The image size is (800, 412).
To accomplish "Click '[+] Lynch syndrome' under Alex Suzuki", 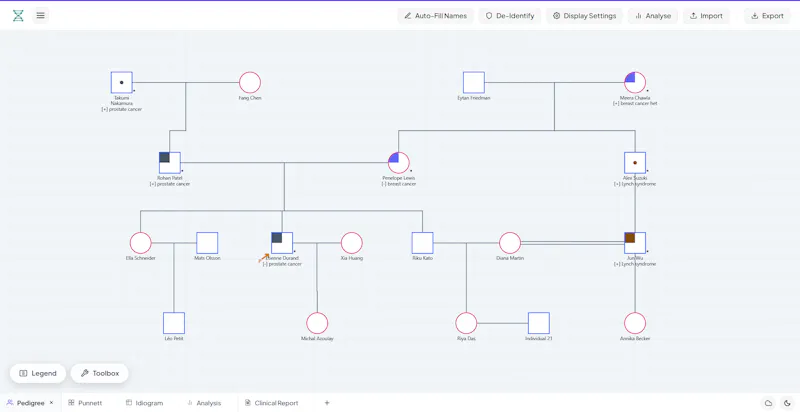I will 635,184.
